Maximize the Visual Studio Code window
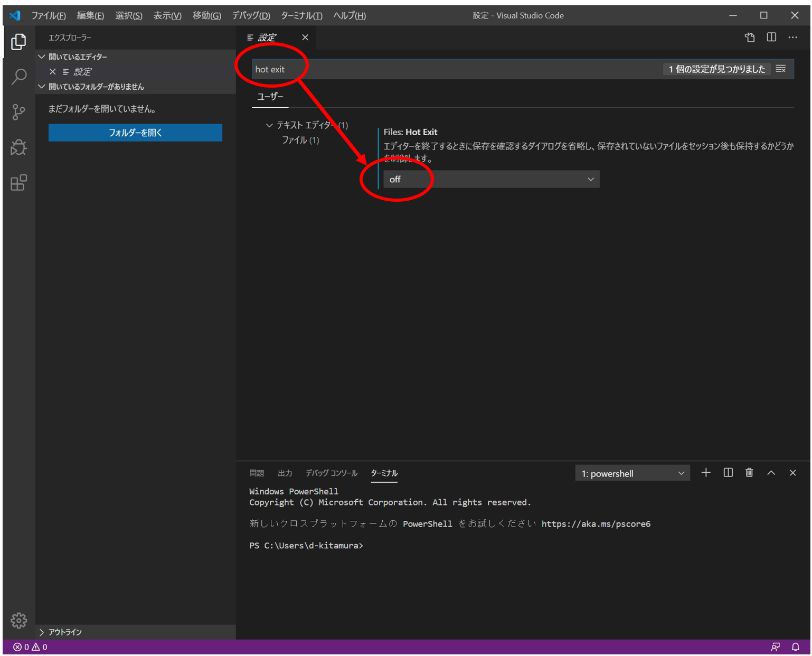 click(x=763, y=15)
